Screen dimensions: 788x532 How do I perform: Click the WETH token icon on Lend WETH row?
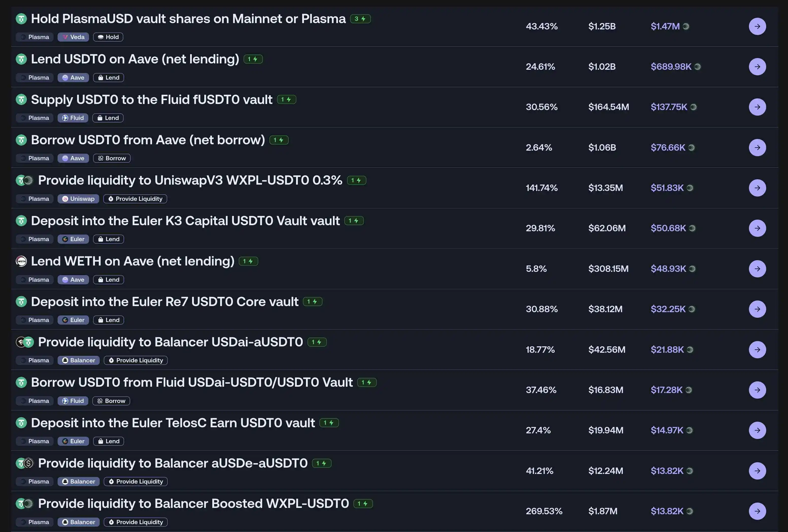coord(21,261)
